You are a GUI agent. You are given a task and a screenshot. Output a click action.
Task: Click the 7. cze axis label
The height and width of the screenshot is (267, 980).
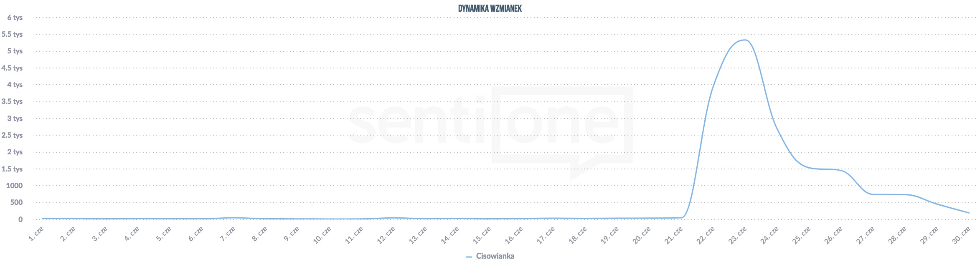[228, 234]
